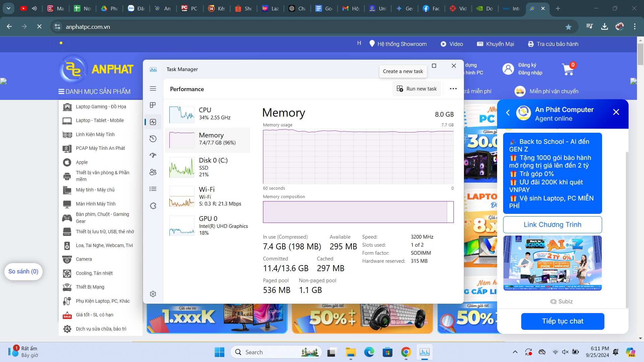The width and height of the screenshot is (644, 362).
Task: Click DANH MỤC SẢN PHẨM menu header
Action: [x=95, y=92]
